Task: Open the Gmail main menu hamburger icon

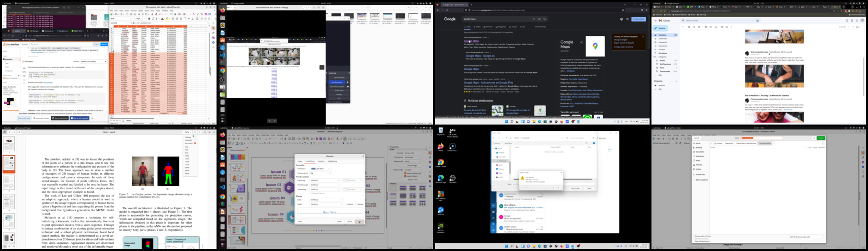Action: [655, 21]
